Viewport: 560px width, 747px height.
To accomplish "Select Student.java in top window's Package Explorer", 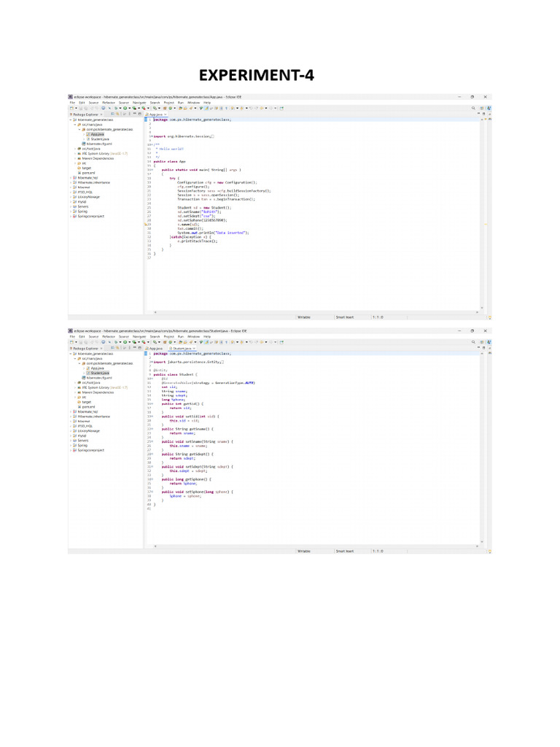I will [x=99, y=139].
